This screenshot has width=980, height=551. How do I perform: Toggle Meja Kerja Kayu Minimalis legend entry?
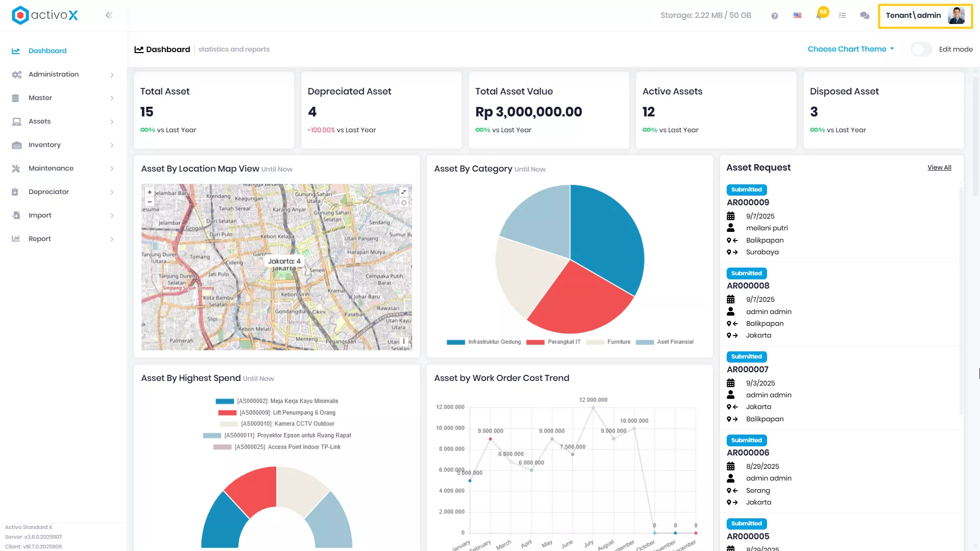[277, 401]
